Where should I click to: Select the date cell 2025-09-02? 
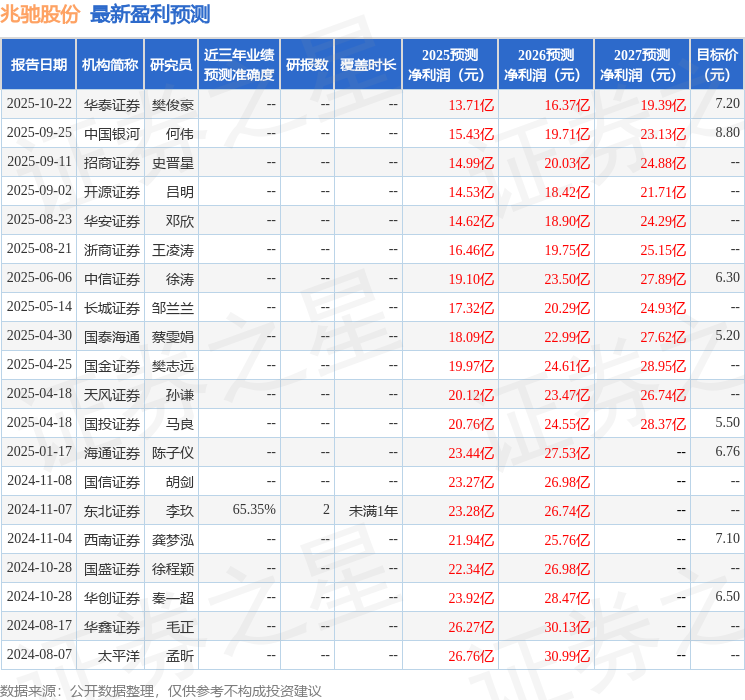(39, 191)
